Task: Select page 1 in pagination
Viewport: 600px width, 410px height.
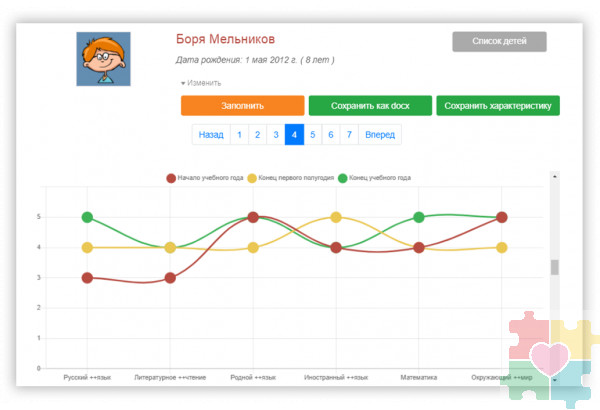Action: tap(239, 134)
